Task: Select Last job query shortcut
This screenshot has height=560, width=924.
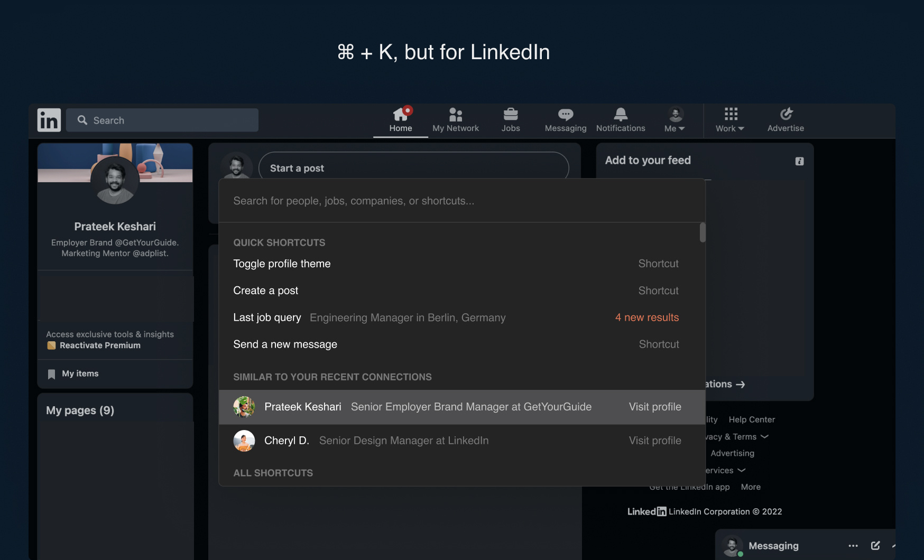Action: [x=462, y=318]
